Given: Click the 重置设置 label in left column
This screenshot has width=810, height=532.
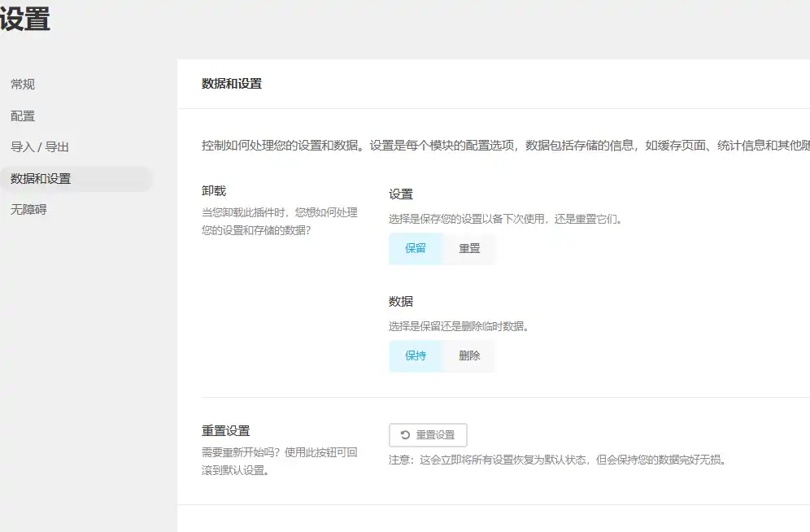Looking at the screenshot, I should click(224, 430).
